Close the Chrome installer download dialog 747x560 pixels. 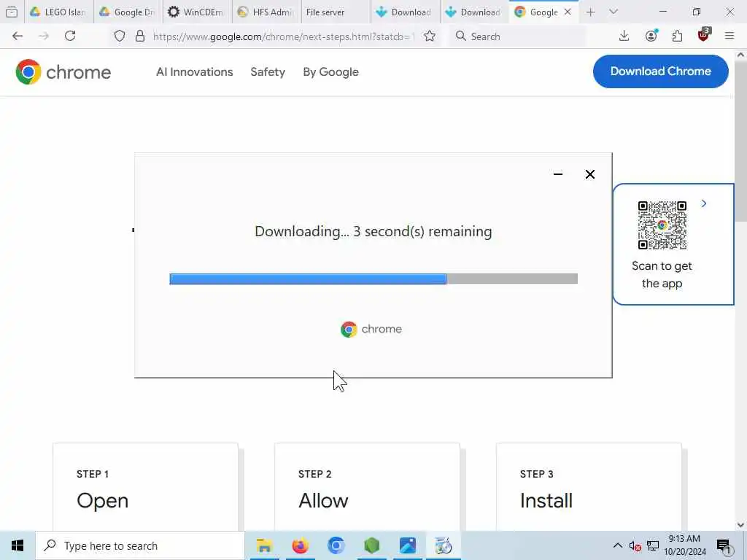(589, 174)
